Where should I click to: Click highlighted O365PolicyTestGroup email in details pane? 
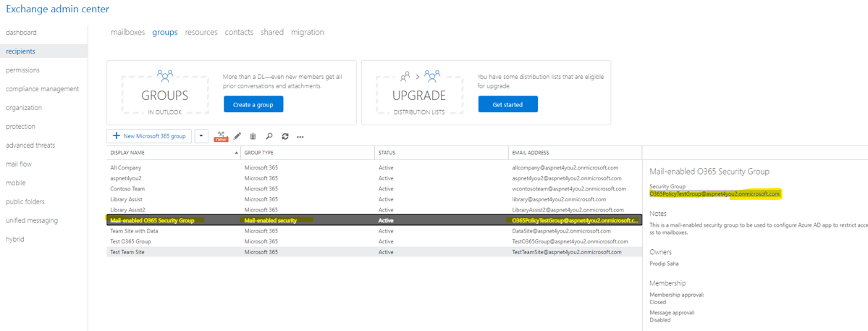(x=715, y=194)
